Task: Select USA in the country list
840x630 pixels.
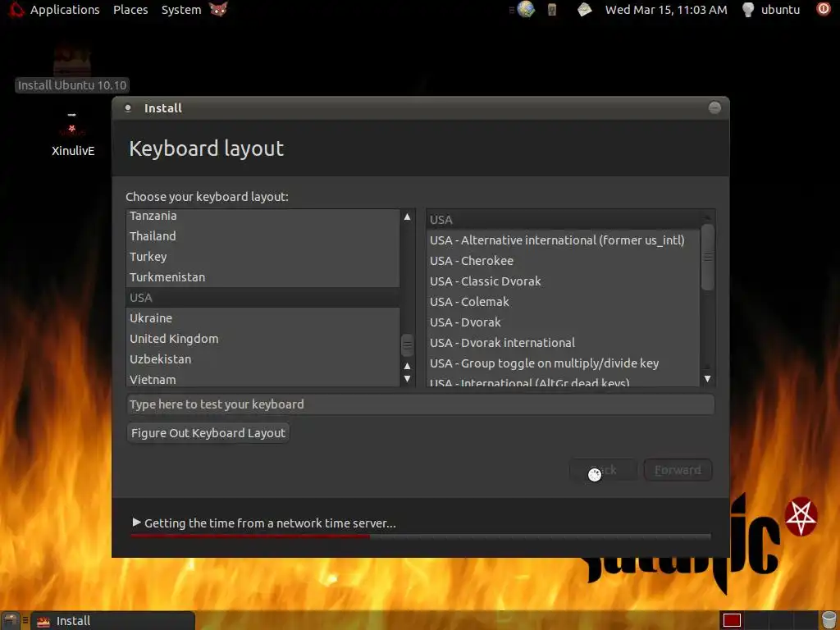Action: 262,297
